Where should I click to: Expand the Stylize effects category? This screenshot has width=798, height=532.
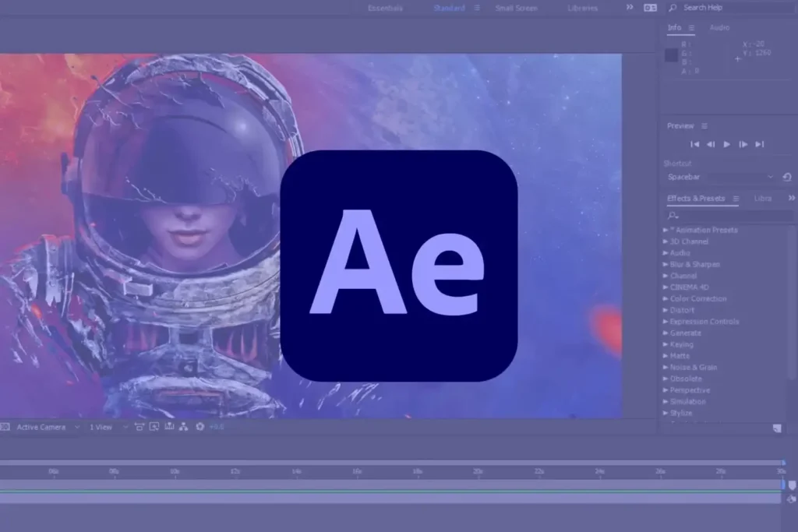click(x=666, y=413)
